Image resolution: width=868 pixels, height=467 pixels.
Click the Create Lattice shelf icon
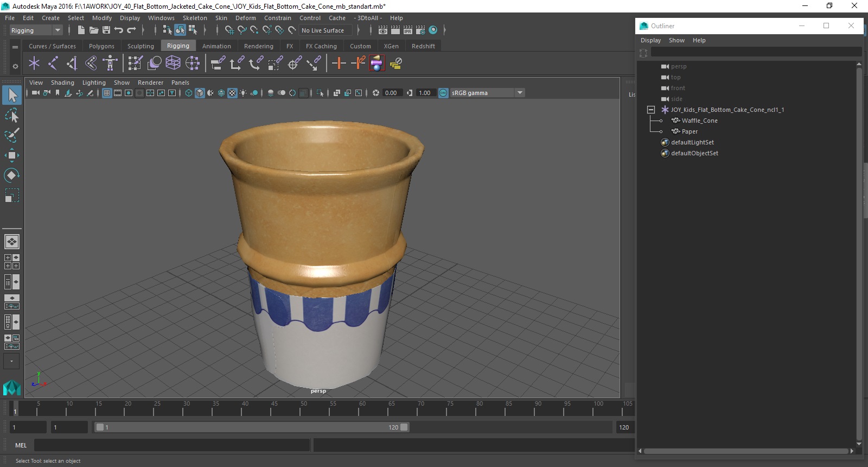[173, 64]
